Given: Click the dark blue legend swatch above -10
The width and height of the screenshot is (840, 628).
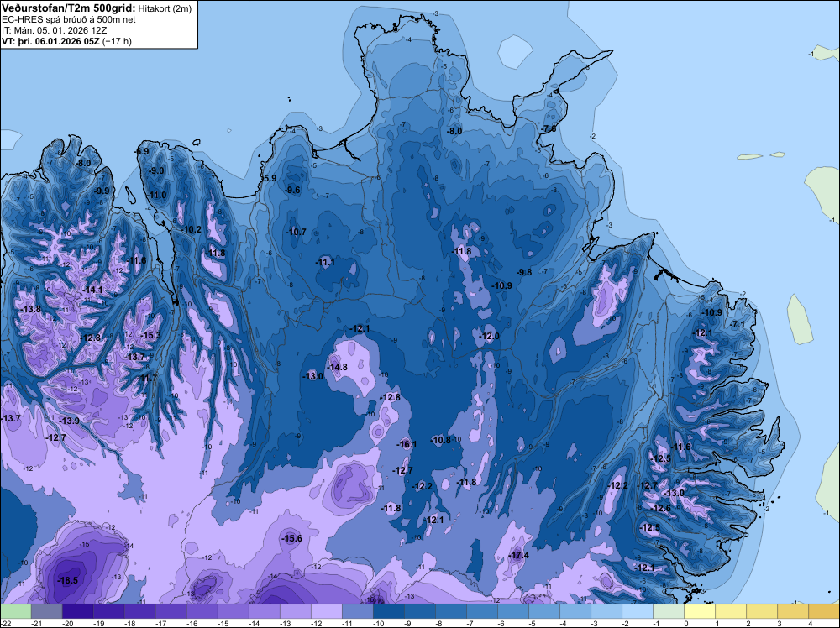Looking at the screenshot, I should [388, 611].
